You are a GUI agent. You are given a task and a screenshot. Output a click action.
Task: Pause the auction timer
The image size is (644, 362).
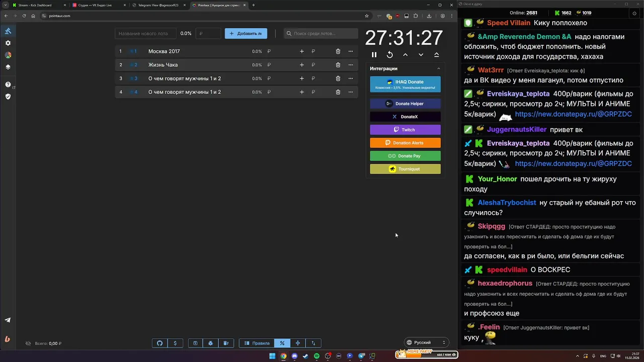374,55
